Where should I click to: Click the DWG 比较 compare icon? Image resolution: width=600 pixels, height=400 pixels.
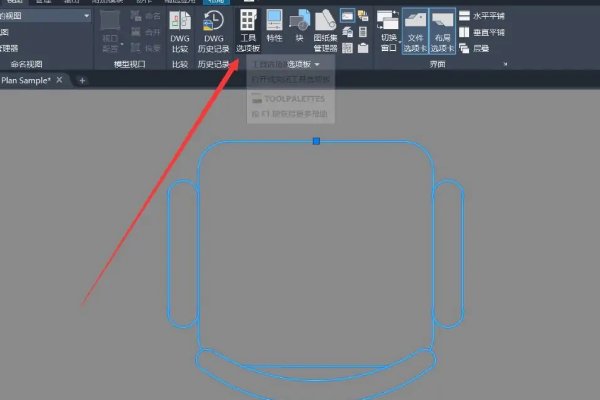coord(179,31)
